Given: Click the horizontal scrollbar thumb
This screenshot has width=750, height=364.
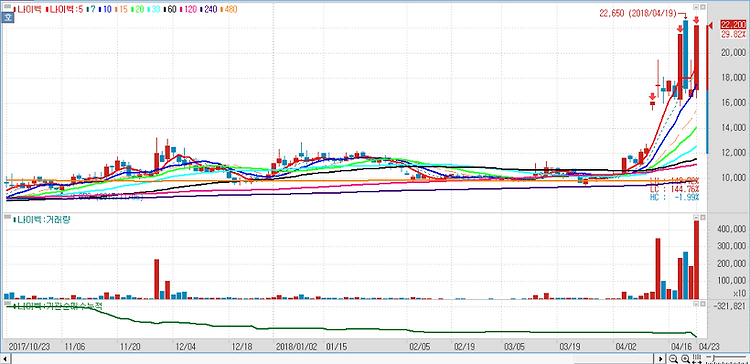Looking at the screenshot, I should 615,358.
